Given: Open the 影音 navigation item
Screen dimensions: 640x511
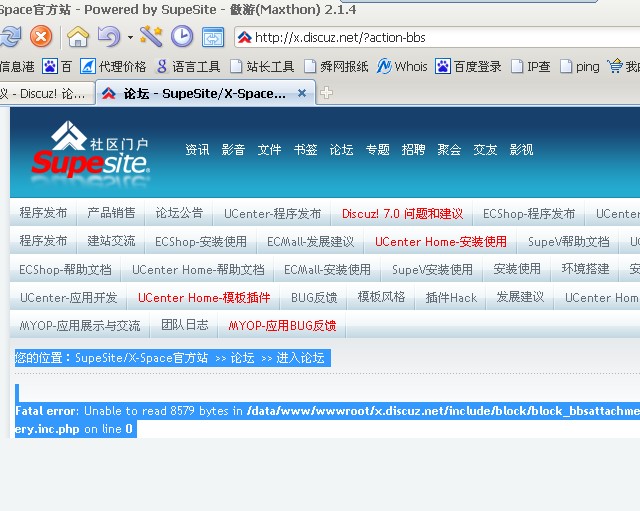Looking at the screenshot, I should pyautogui.click(x=233, y=150).
